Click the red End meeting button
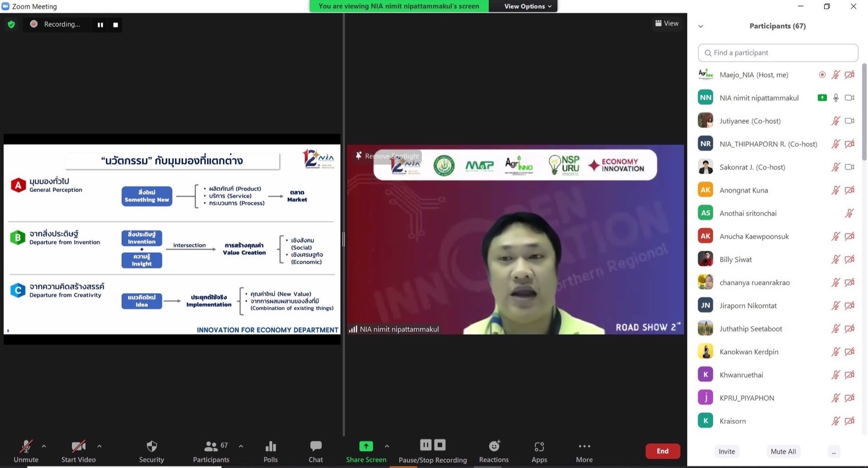The height and width of the screenshot is (468, 868). coord(662,451)
